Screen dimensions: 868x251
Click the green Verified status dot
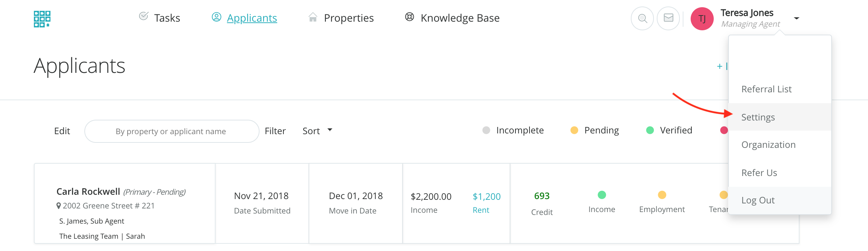tap(650, 130)
